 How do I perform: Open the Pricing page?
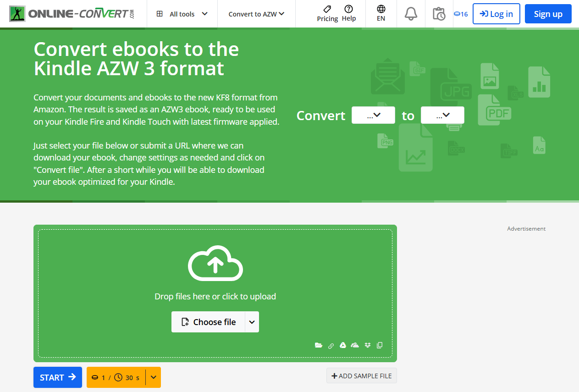[x=327, y=14]
